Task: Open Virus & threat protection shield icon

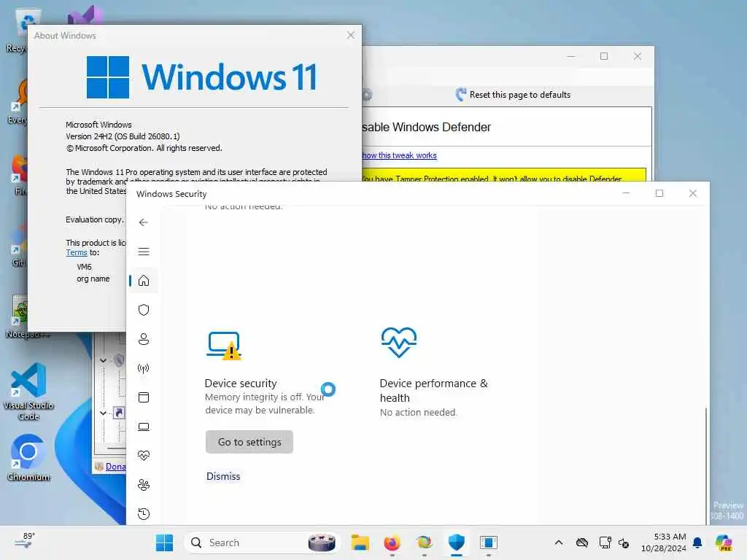Action: tap(144, 310)
